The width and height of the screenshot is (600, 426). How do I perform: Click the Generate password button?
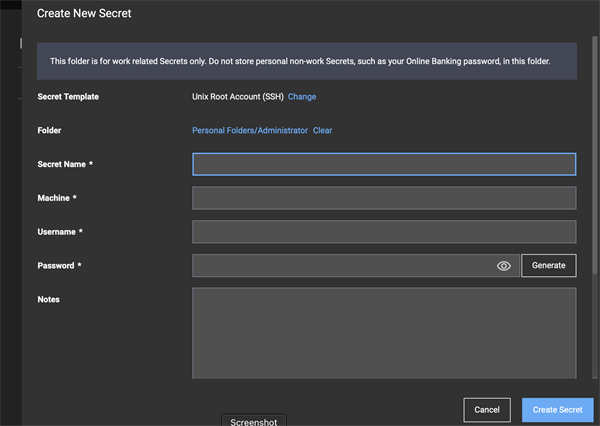[549, 266]
